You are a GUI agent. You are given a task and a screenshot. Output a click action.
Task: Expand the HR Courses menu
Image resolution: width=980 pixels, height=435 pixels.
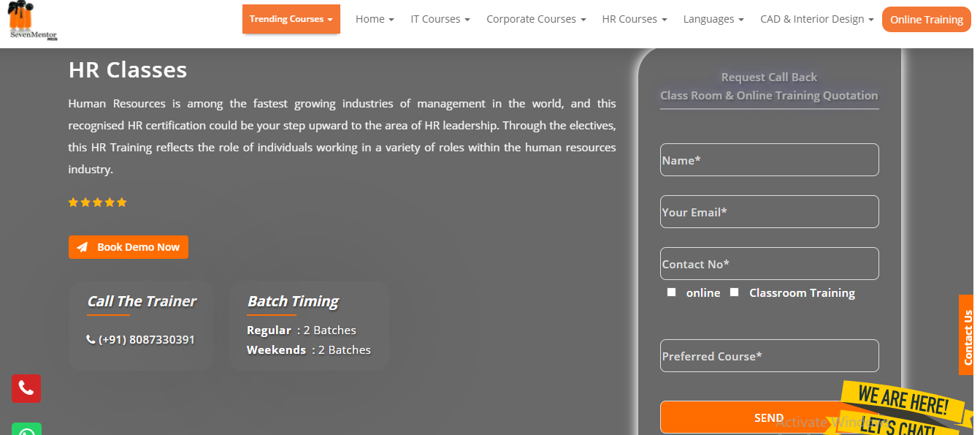click(635, 19)
